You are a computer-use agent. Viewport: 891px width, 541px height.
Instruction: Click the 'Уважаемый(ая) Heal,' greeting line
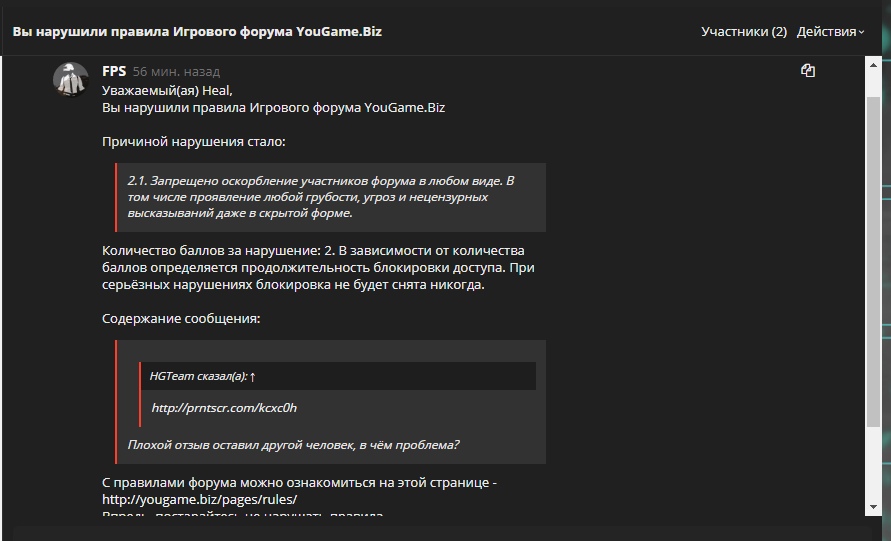[x=167, y=90]
